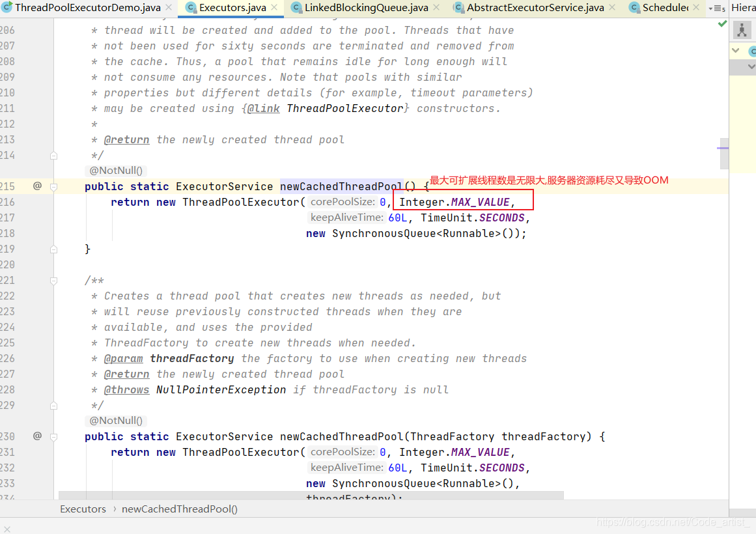Click line number 221 in gutter

coord(7,280)
